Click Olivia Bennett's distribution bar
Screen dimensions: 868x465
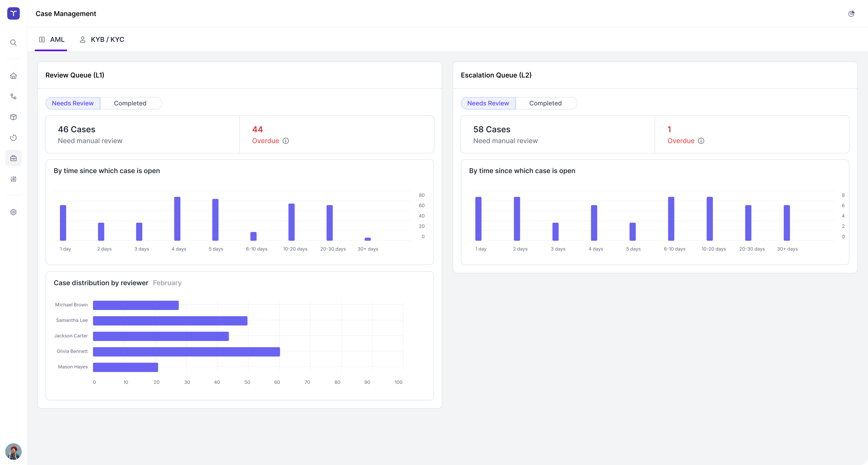point(186,352)
